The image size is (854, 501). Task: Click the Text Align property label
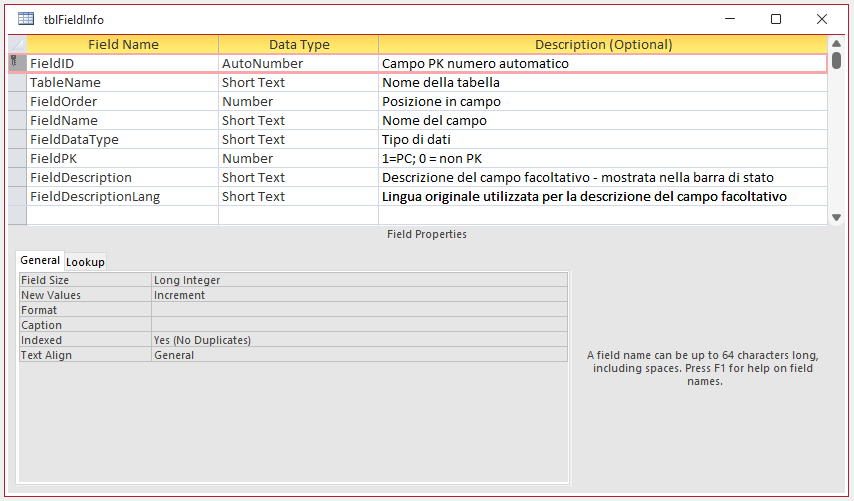click(86, 355)
